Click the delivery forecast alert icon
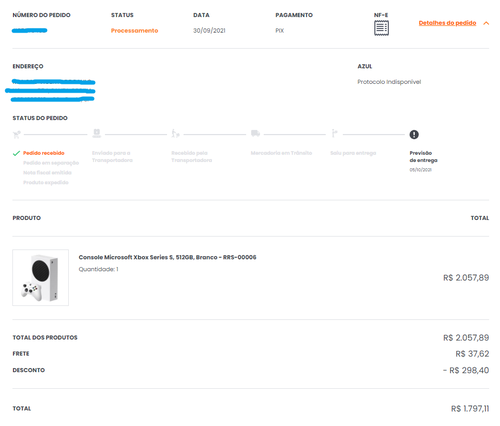 point(414,134)
